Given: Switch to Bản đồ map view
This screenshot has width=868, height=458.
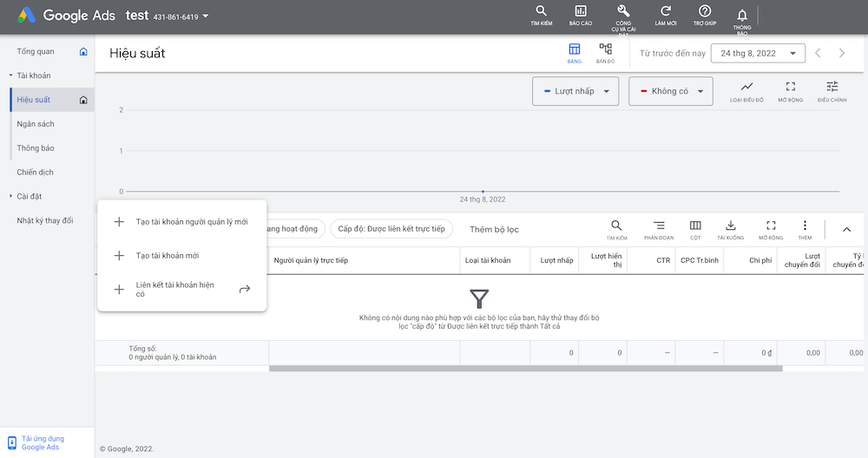Looking at the screenshot, I should tap(605, 53).
